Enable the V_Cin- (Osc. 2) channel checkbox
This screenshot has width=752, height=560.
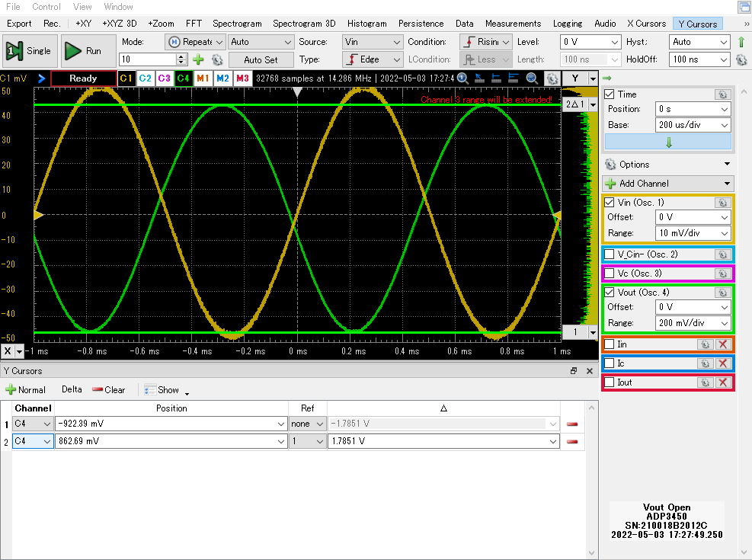pyautogui.click(x=610, y=254)
